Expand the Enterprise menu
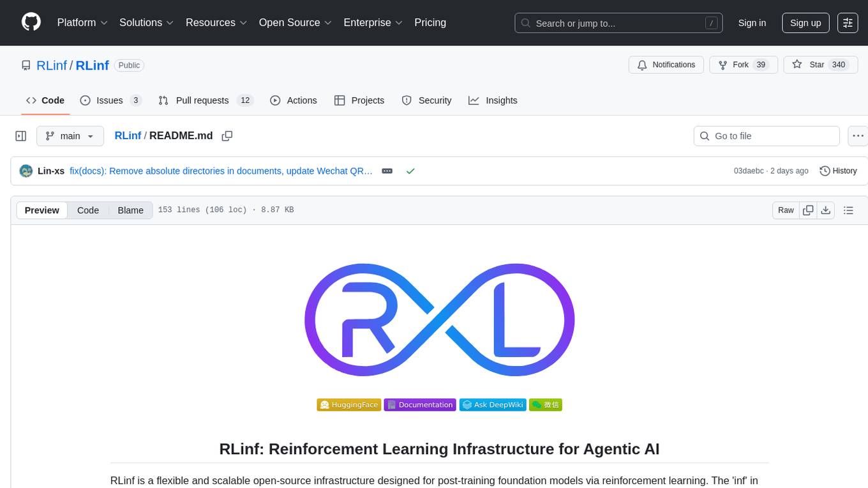Image resolution: width=868 pixels, height=488 pixels. click(373, 22)
